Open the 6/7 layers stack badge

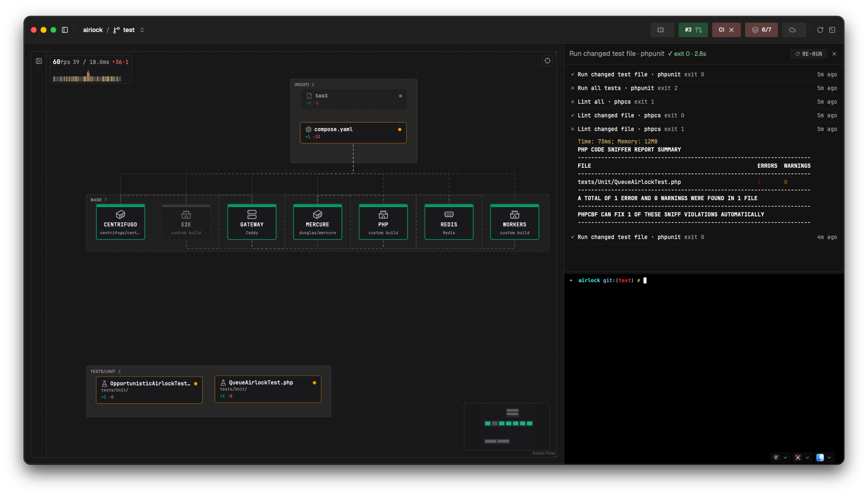(761, 30)
